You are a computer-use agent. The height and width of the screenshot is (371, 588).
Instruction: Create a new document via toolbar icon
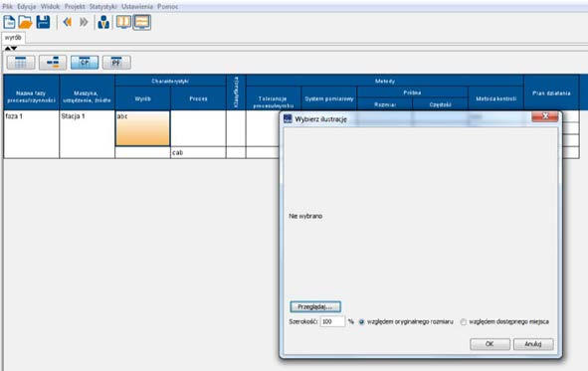(9, 22)
